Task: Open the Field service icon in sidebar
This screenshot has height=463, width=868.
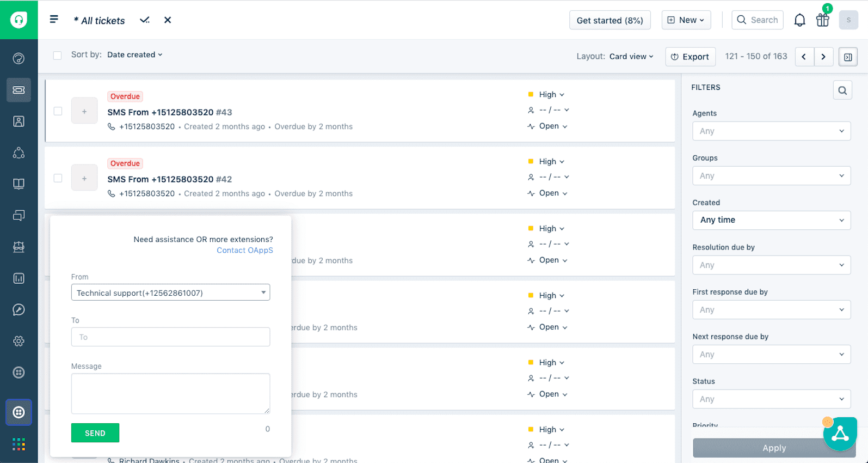Action: 19,247
